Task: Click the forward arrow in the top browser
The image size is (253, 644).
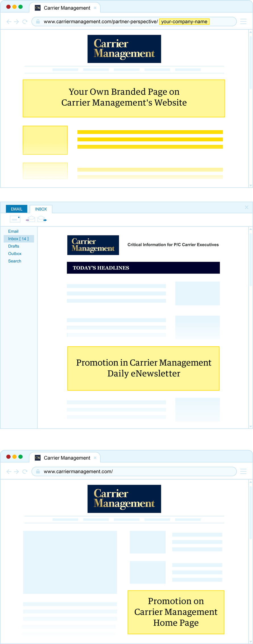Action: coord(16,22)
